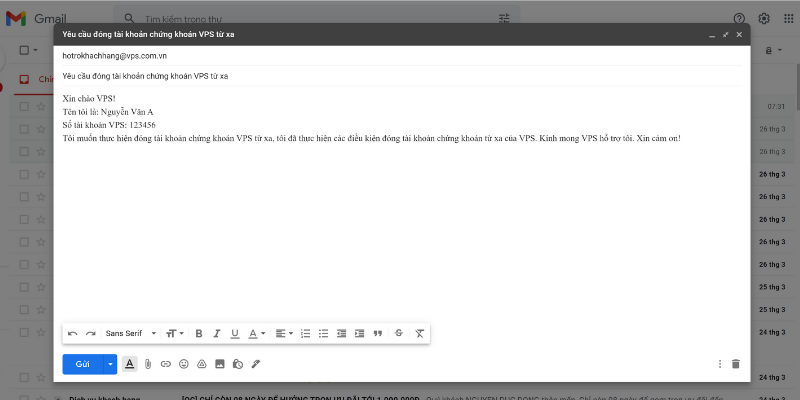The height and width of the screenshot is (400, 800).
Task: Toggle the formatting options bar
Action: click(x=130, y=364)
